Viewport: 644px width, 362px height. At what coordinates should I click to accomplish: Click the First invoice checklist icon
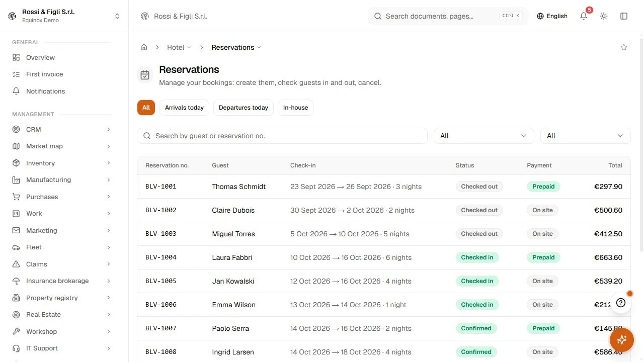16,74
